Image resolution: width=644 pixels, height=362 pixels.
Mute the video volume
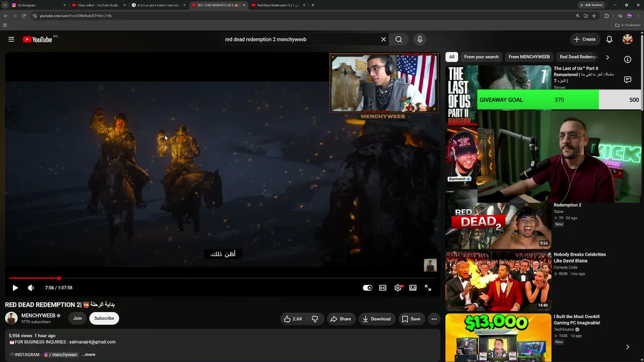31,288
